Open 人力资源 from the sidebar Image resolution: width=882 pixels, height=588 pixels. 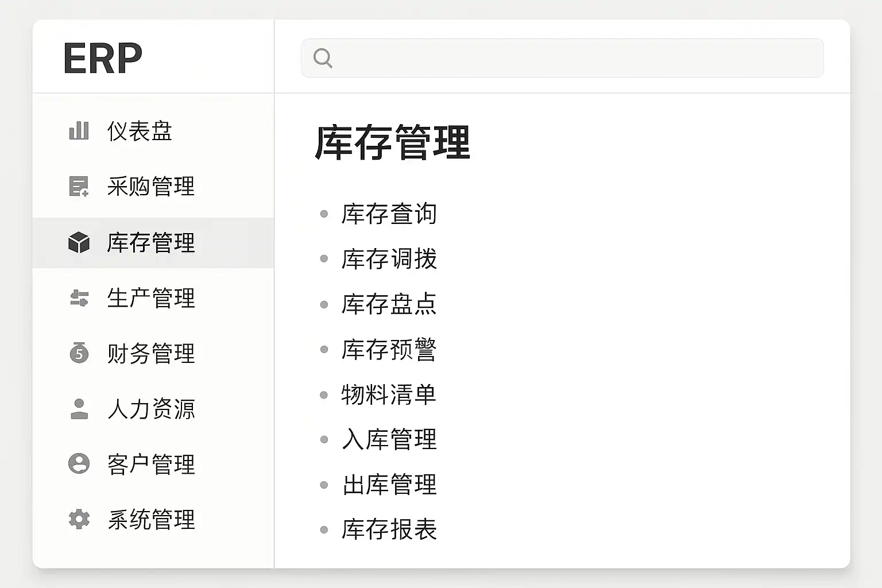151,409
